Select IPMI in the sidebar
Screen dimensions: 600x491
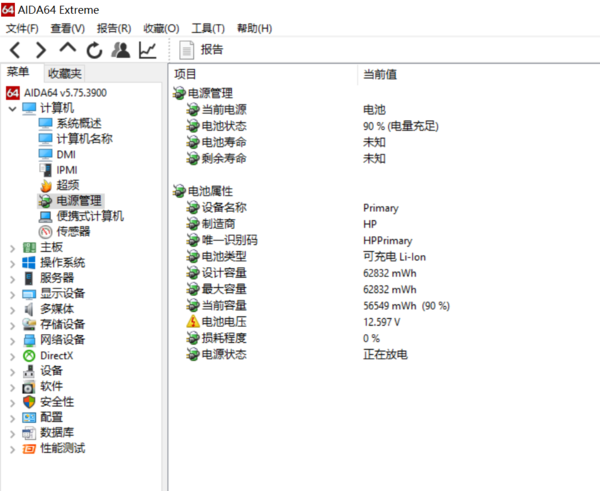coord(67,170)
